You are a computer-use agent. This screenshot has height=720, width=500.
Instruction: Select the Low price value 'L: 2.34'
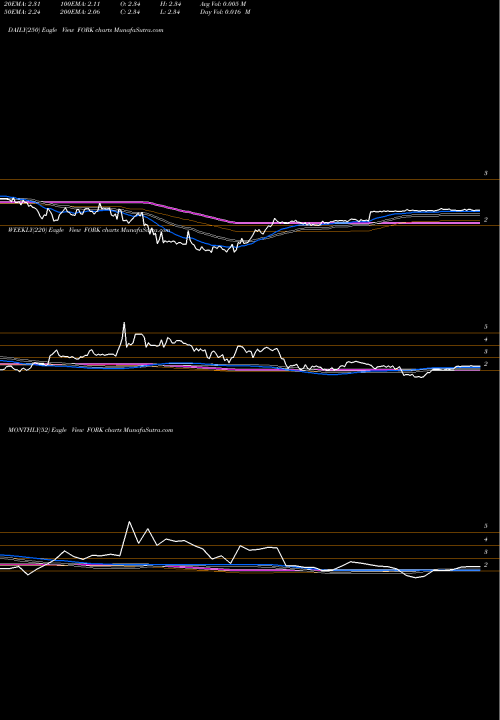click(170, 12)
